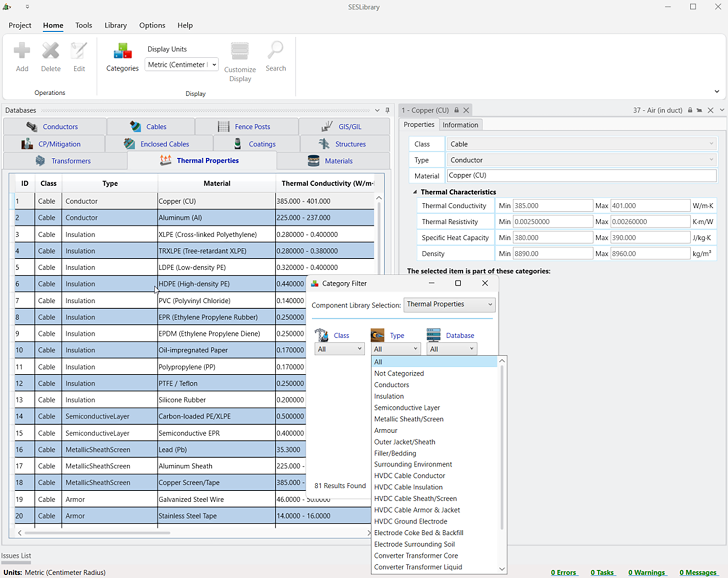Viewport: 728px width, 578px height.
Task: Click the Add operation icon
Action: 22,51
